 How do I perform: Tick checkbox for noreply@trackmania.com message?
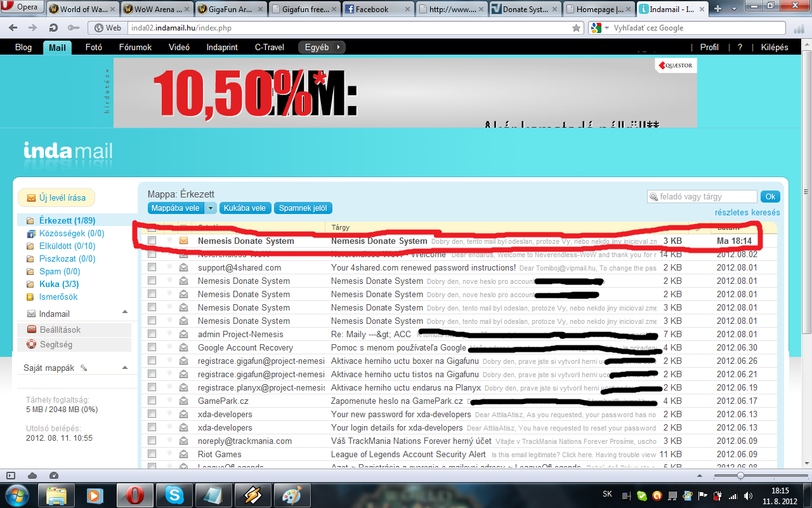(x=152, y=441)
